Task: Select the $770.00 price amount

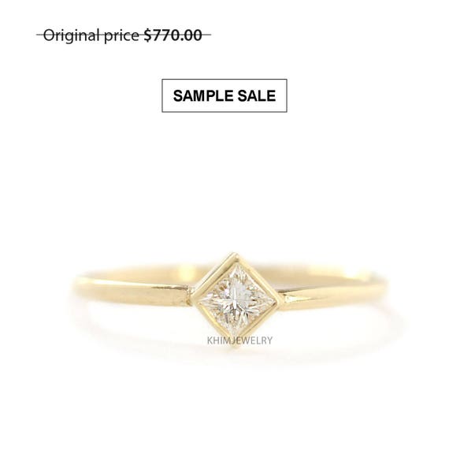Action: tap(173, 35)
